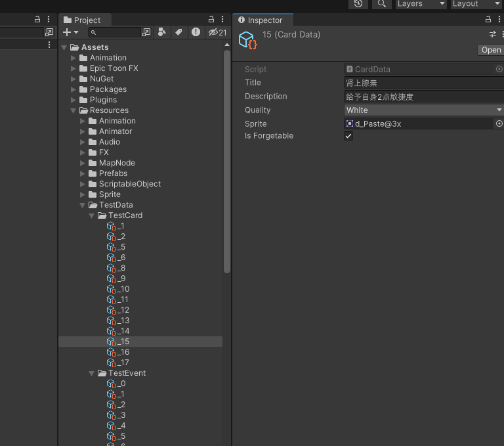Click the Search by Type filter icon
504x446 pixels.
162,32
